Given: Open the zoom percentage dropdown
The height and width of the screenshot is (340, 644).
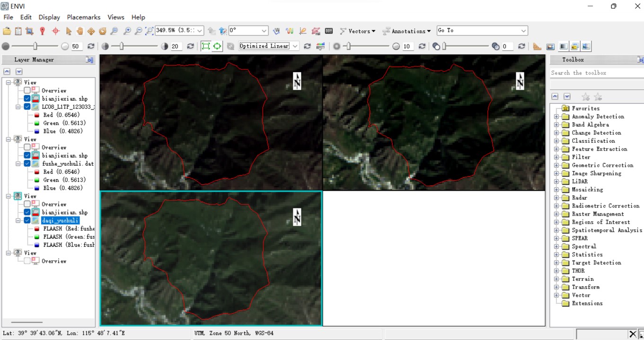Looking at the screenshot, I should click(199, 30).
